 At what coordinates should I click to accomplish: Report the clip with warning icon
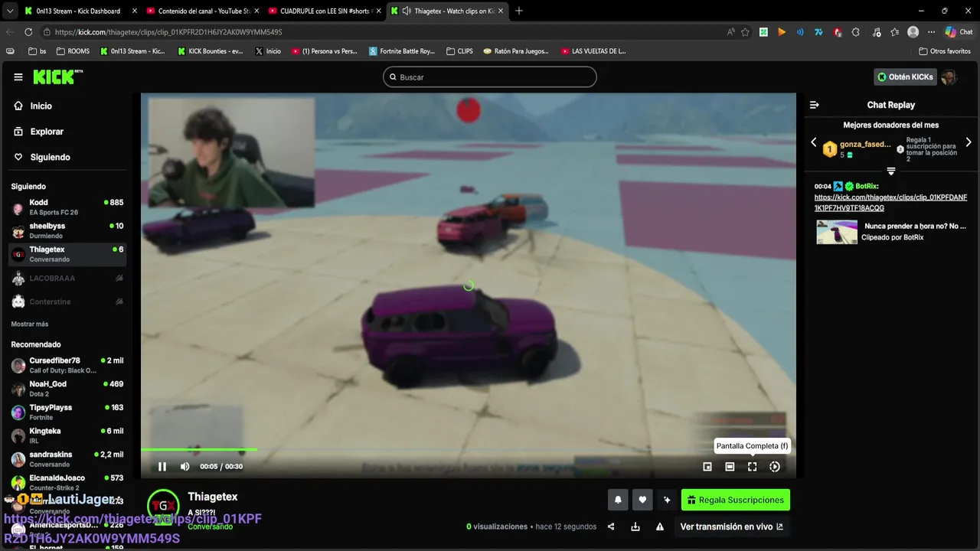660,527
